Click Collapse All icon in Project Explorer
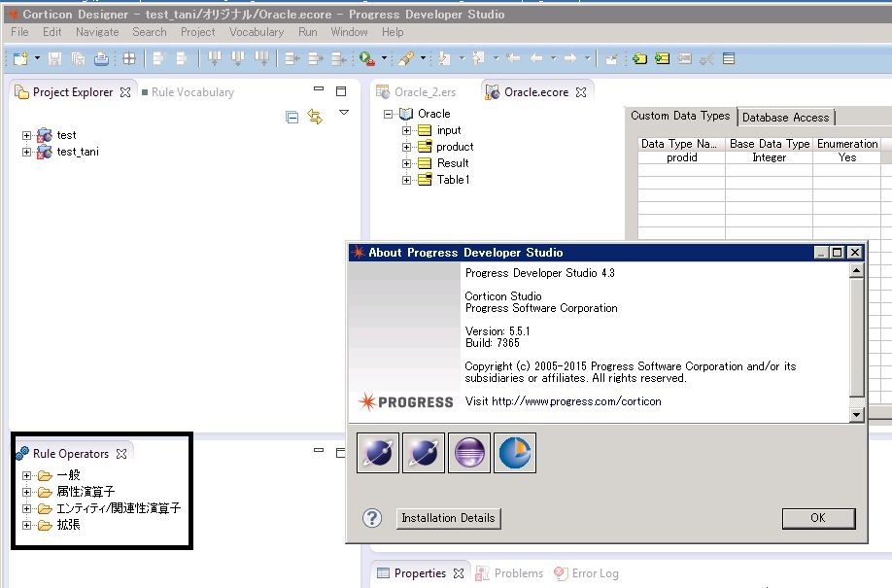This screenshot has width=892, height=588. pos(292,118)
